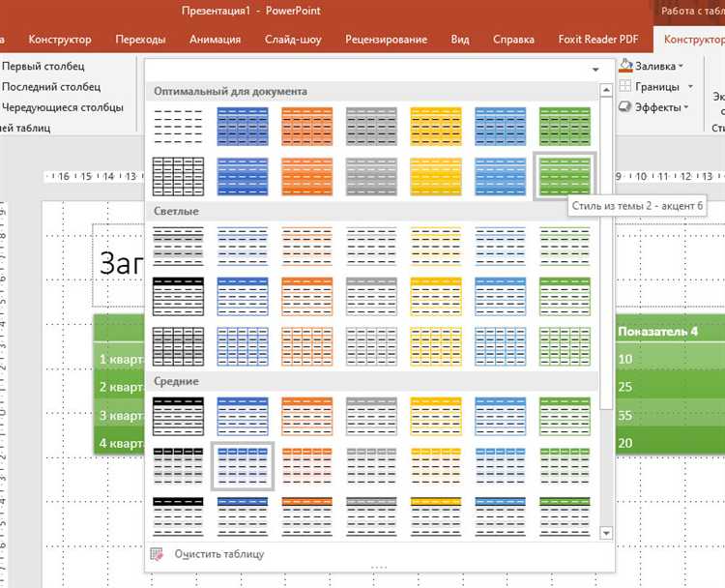Select the highlighted green accent 6 table style
This screenshot has height=588, width=725.
tap(565, 176)
